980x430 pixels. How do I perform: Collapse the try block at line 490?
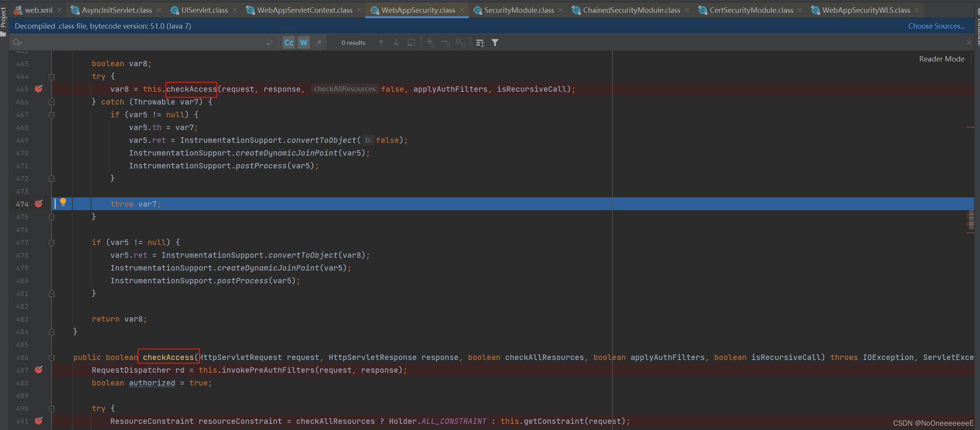(x=51, y=408)
